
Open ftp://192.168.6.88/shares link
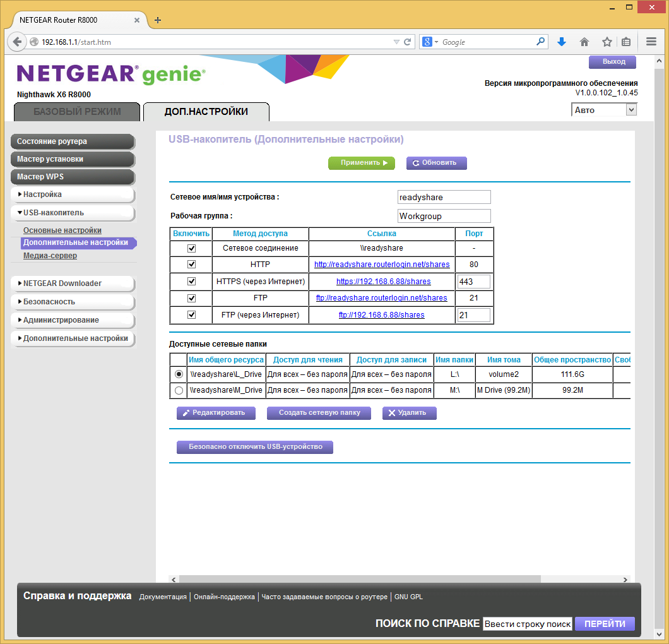point(381,315)
